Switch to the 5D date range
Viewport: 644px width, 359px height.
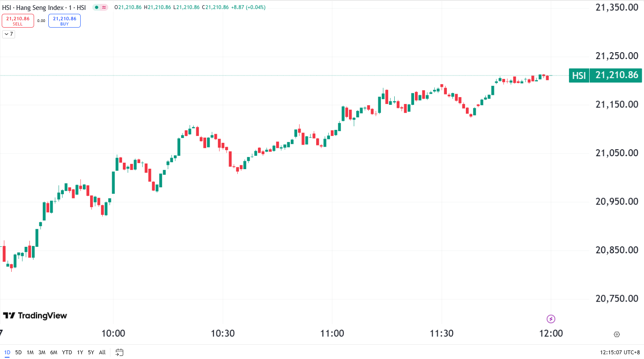pos(18,353)
